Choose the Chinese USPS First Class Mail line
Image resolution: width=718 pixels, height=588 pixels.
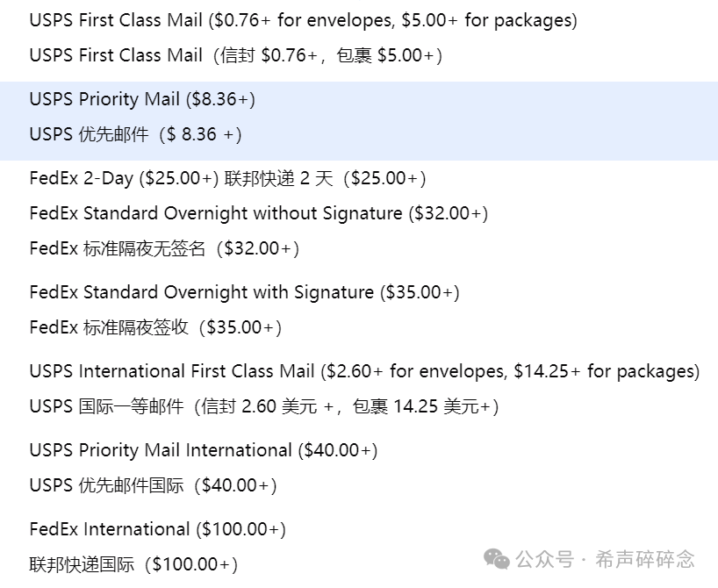tap(236, 55)
